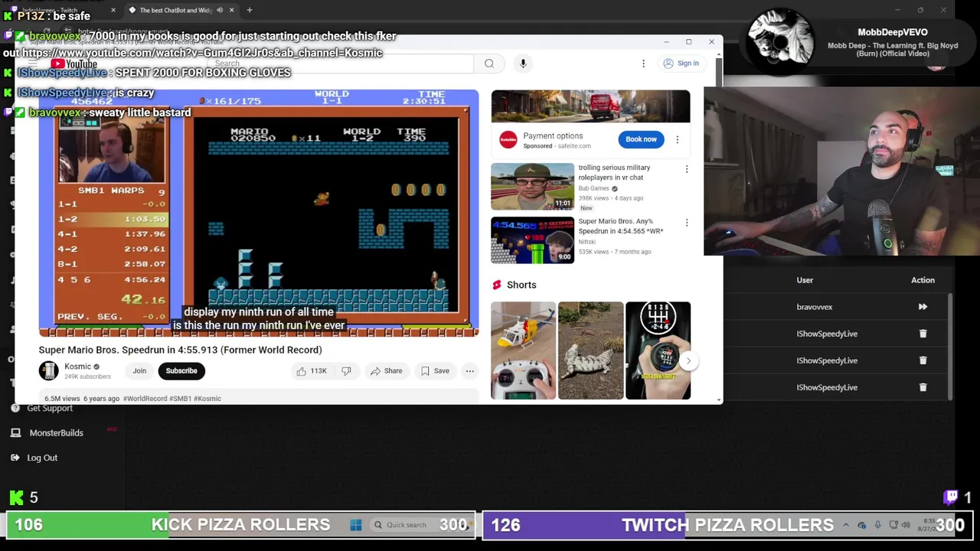This screenshot has height=551, width=980.
Task: Click the Niftski channel name
Action: (589, 242)
